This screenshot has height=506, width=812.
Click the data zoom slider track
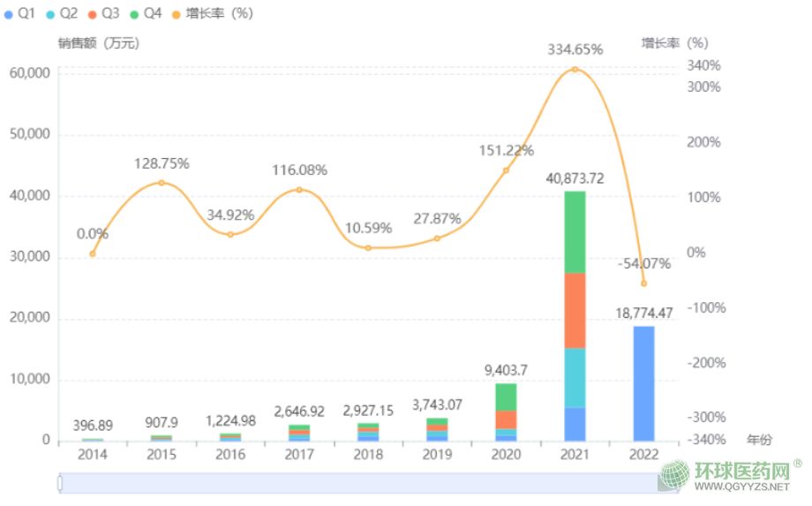(x=353, y=483)
